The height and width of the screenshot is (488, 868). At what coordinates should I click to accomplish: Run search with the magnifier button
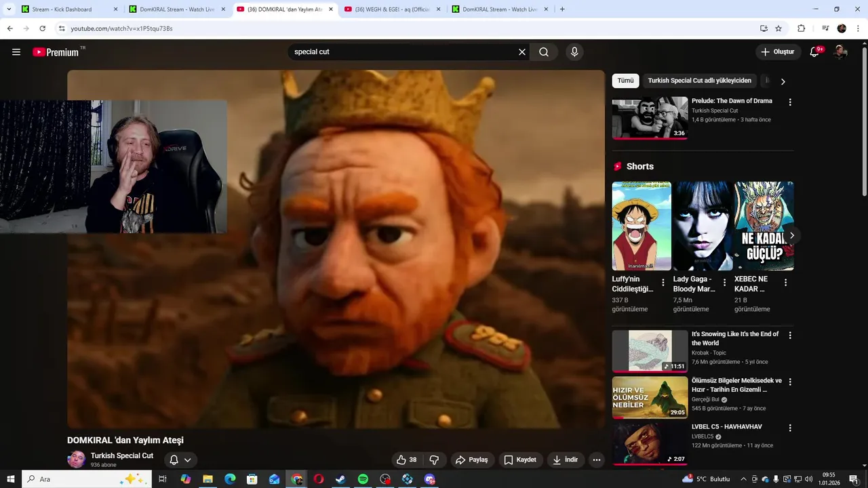(x=544, y=52)
